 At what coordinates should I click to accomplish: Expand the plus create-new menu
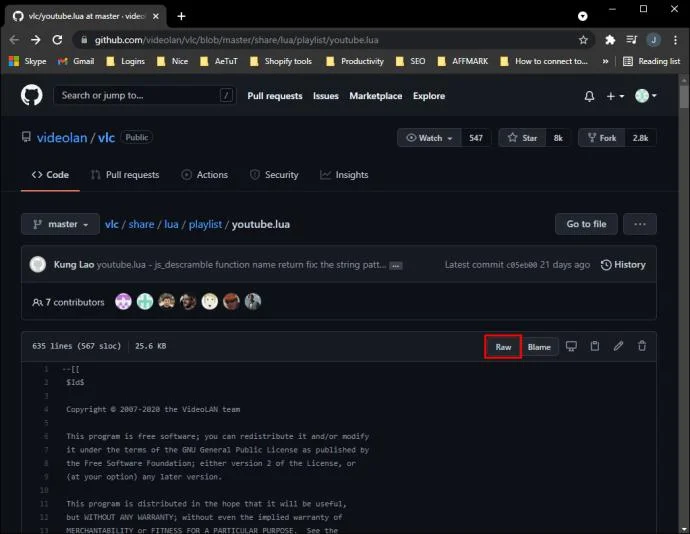click(x=615, y=96)
